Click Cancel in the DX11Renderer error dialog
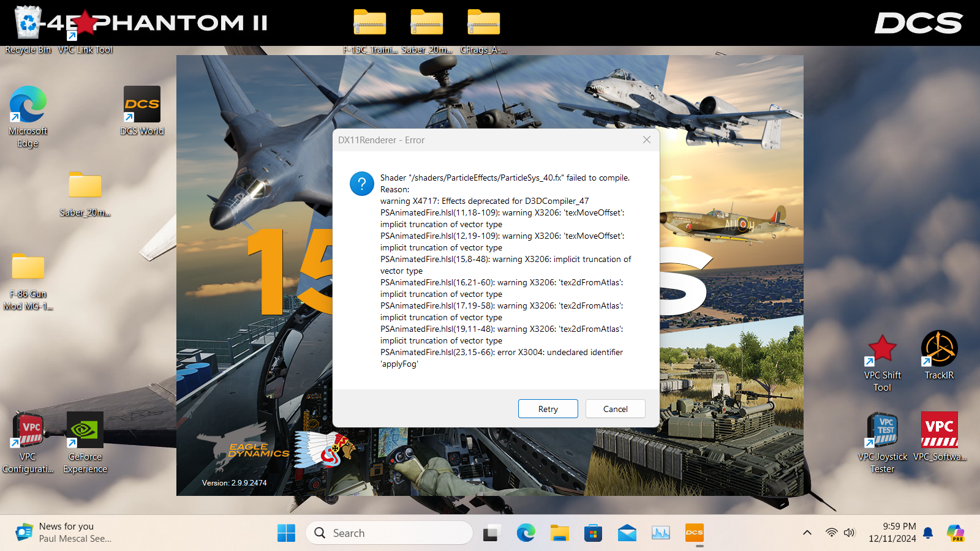The width and height of the screenshot is (980, 551). click(615, 409)
